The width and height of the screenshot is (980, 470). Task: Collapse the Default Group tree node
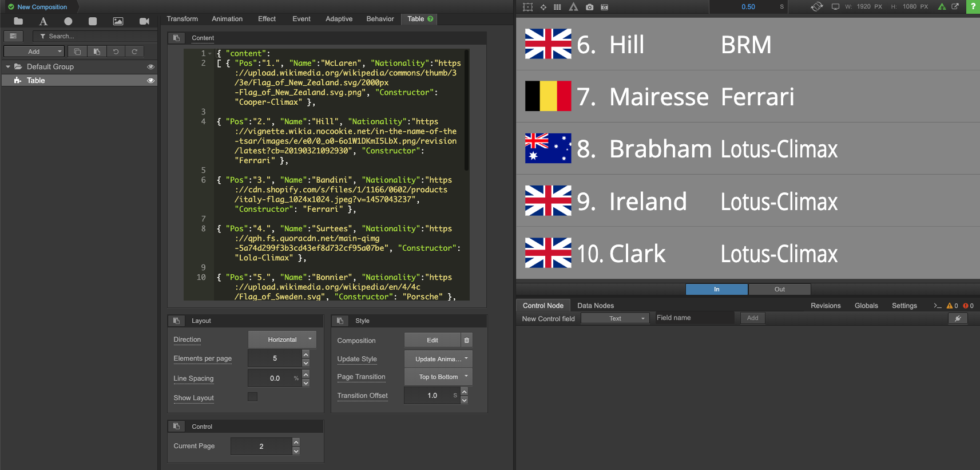pyautogui.click(x=8, y=67)
